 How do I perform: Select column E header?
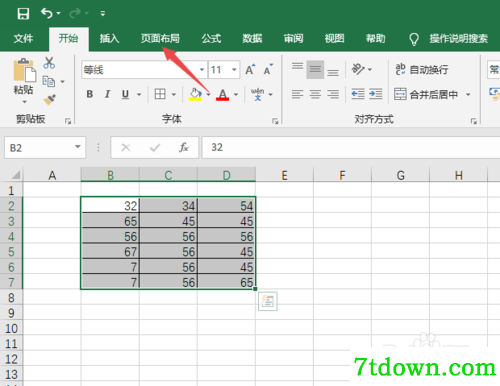click(x=284, y=175)
